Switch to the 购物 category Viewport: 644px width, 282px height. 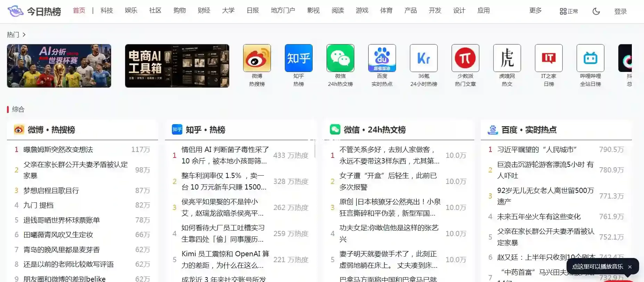coord(180,10)
